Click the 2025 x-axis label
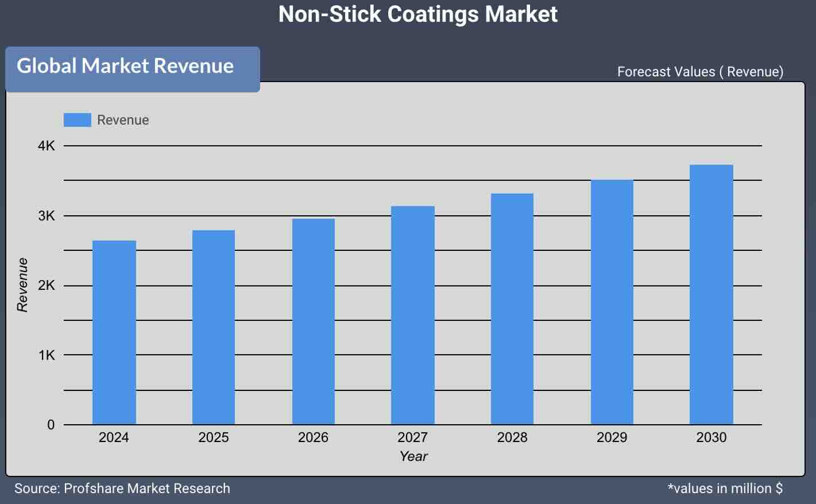816x504 pixels. pyautogui.click(x=214, y=437)
